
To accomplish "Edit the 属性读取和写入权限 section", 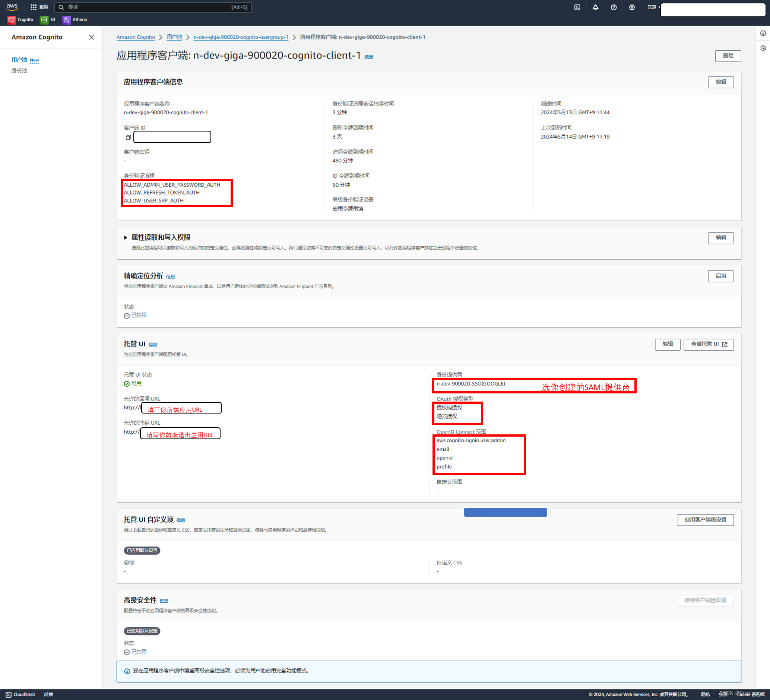I will tap(720, 238).
